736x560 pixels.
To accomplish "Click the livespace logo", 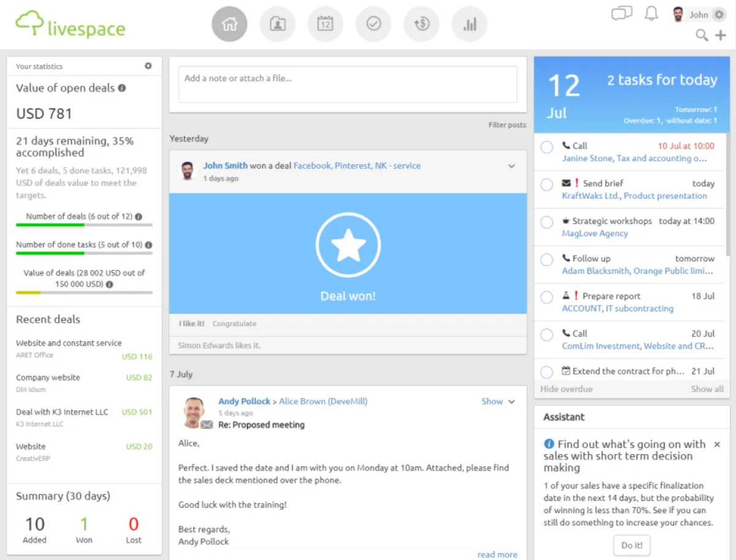I will 70,25.
